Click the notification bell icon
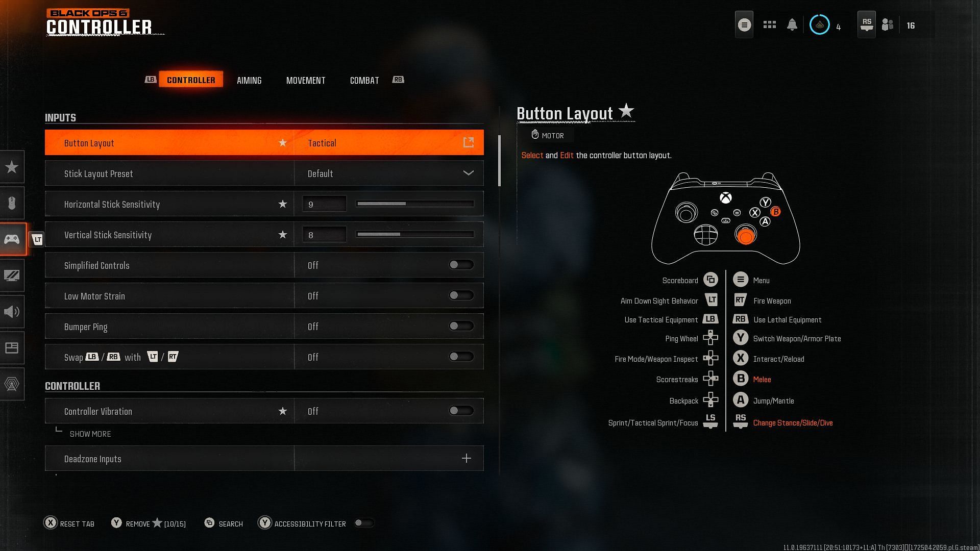 point(792,25)
